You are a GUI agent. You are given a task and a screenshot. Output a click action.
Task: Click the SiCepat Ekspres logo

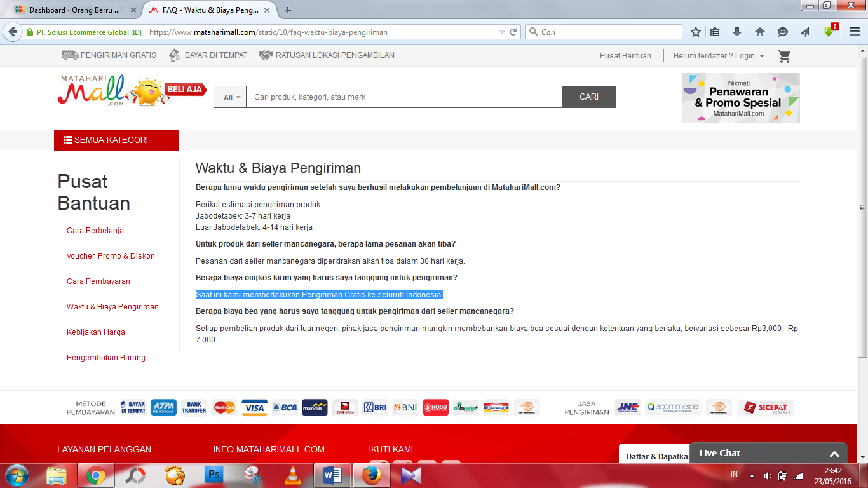pyautogui.click(x=766, y=408)
